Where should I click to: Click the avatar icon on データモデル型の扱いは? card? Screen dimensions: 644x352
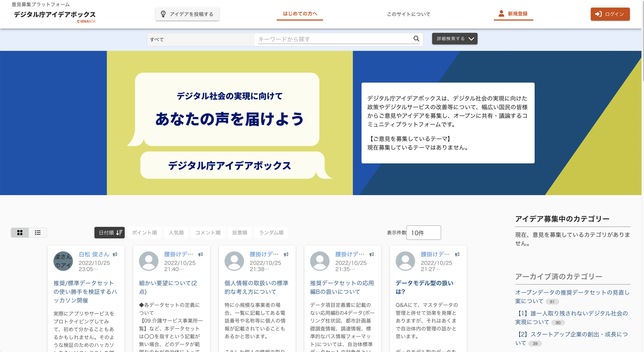[x=405, y=261]
